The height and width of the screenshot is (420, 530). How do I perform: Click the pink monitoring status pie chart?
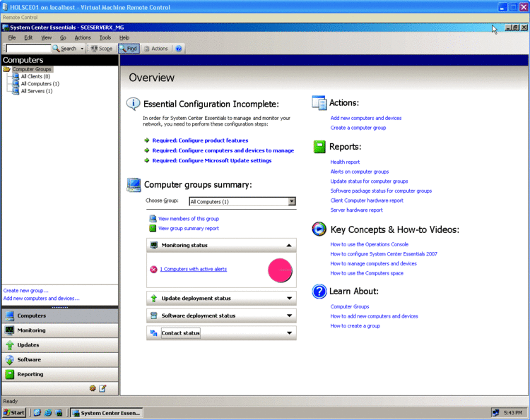coord(280,271)
